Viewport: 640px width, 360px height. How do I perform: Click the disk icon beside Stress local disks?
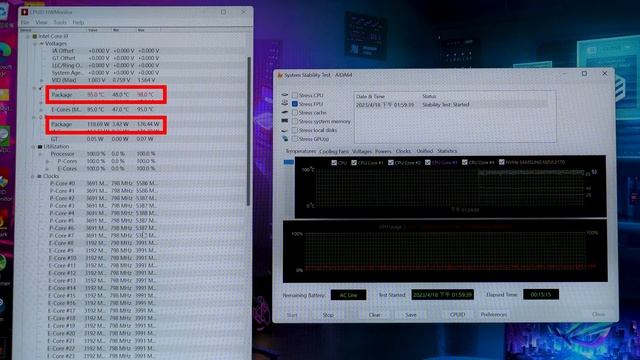285,130
